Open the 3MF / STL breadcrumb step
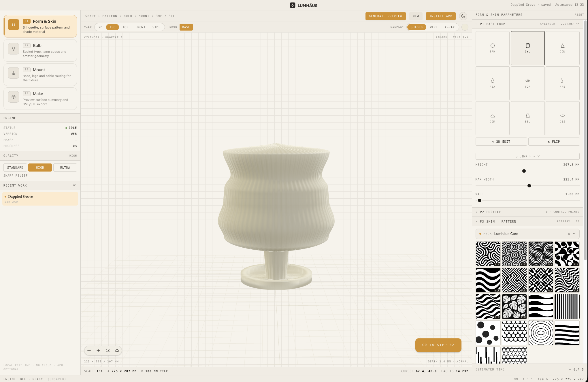The width and height of the screenshot is (588, 382). tap(165, 16)
